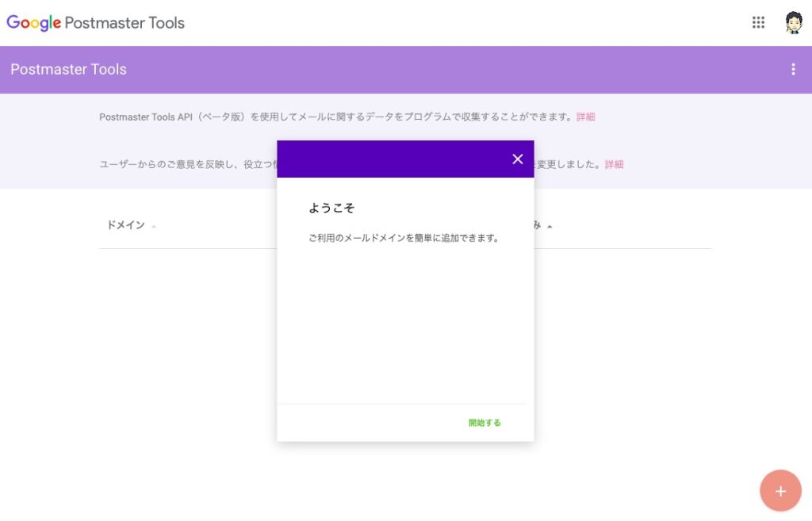Click the Postmaster Tools purple bar title

click(x=68, y=70)
